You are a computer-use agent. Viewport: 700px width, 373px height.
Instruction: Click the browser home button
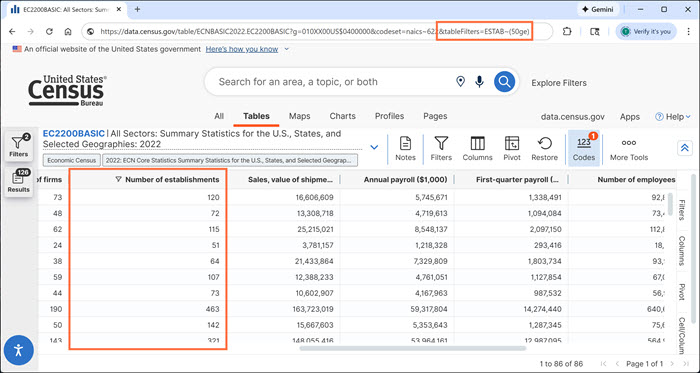(68, 31)
